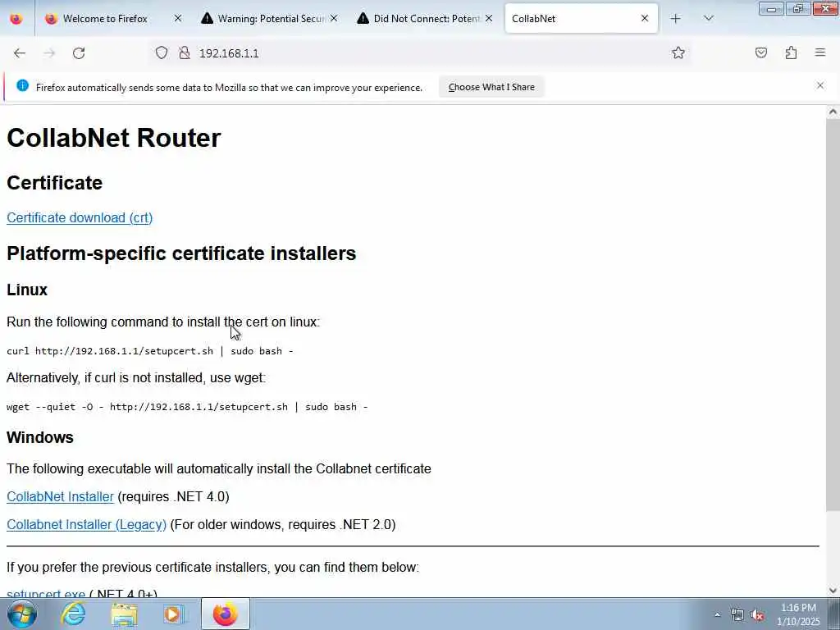Image resolution: width=840 pixels, height=630 pixels.
Task: Open the Extensions puzzle icon
Action: (792, 52)
